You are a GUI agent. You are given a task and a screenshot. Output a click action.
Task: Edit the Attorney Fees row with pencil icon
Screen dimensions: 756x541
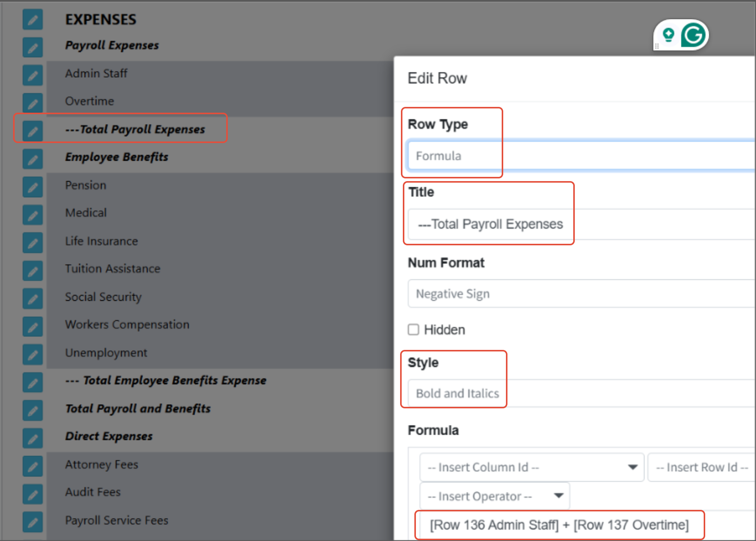(32, 466)
